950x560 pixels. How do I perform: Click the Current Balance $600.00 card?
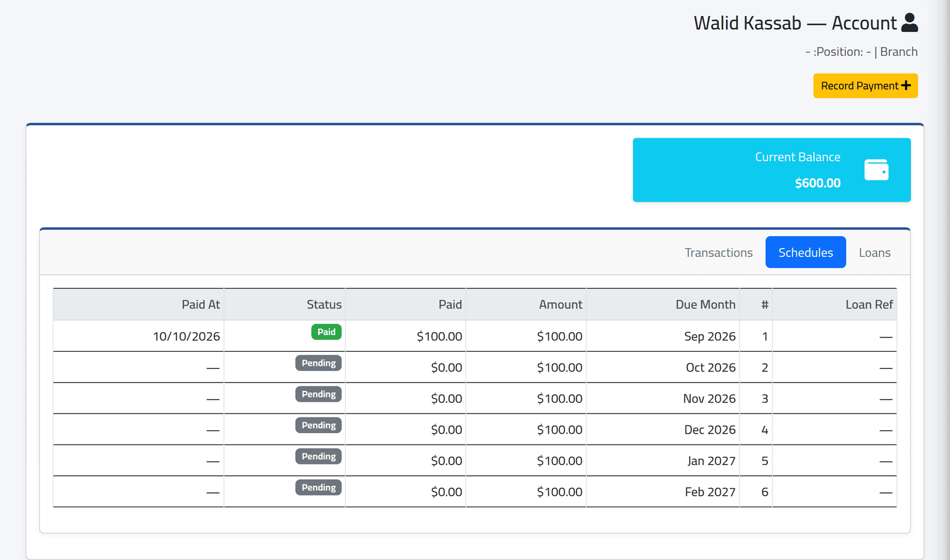(x=772, y=170)
